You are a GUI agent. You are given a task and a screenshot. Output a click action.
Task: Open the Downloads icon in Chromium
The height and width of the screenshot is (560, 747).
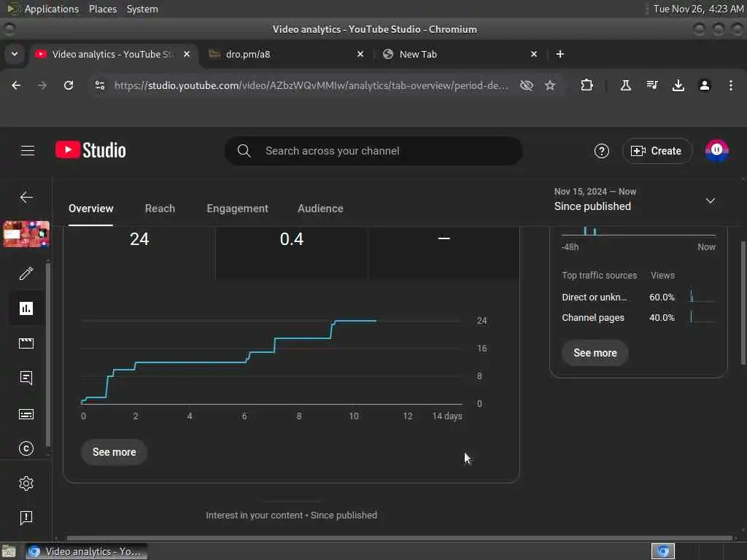(x=678, y=85)
